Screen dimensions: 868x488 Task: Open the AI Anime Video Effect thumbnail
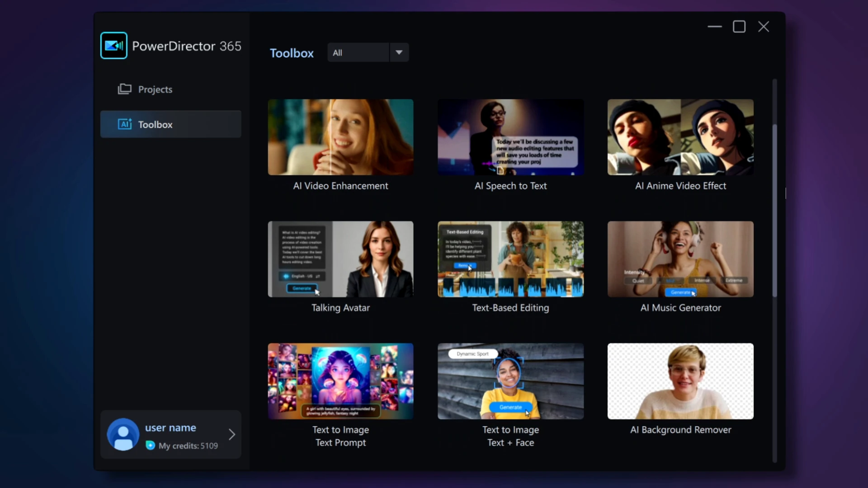pyautogui.click(x=680, y=137)
